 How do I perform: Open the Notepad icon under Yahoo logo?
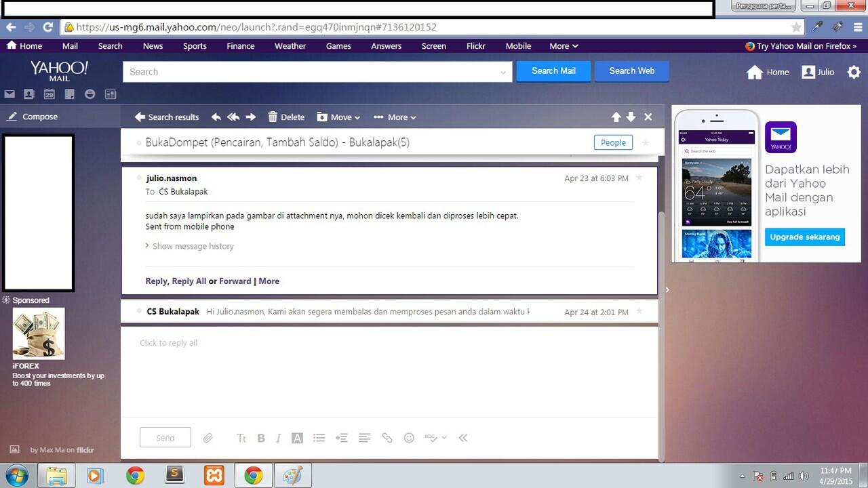[70, 94]
